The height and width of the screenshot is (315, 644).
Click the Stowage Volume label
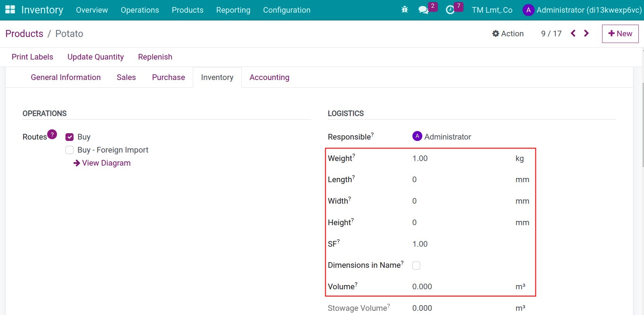[x=359, y=308]
